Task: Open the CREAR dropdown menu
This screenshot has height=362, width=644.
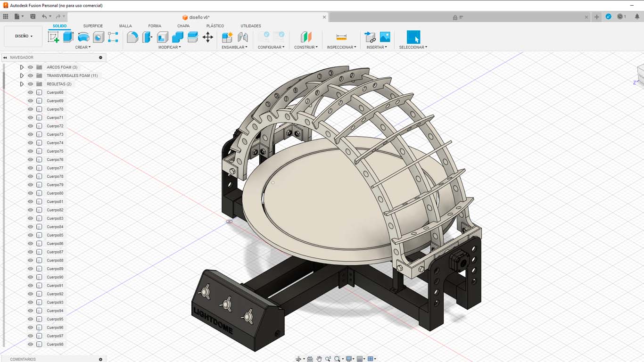Action: click(x=83, y=47)
